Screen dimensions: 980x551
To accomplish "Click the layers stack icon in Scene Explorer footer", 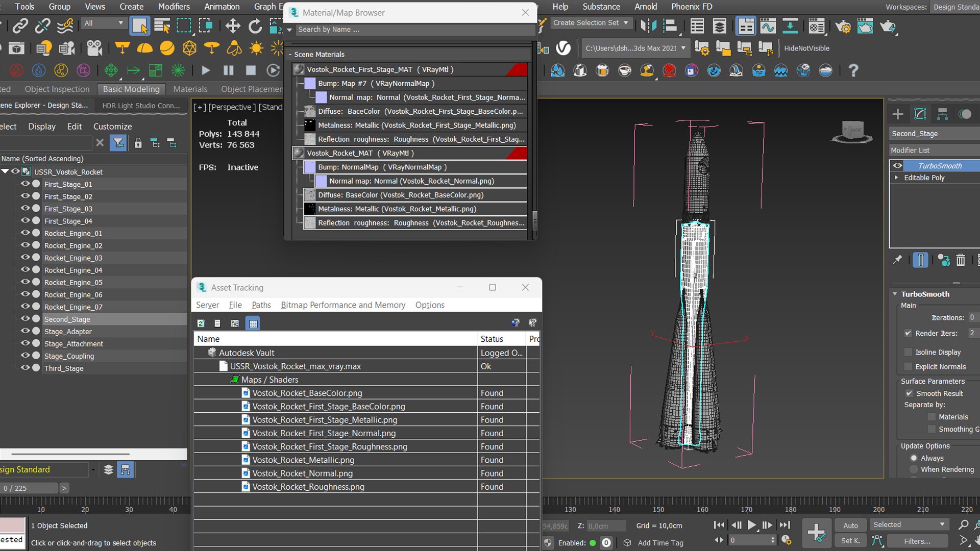I will (108, 469).
